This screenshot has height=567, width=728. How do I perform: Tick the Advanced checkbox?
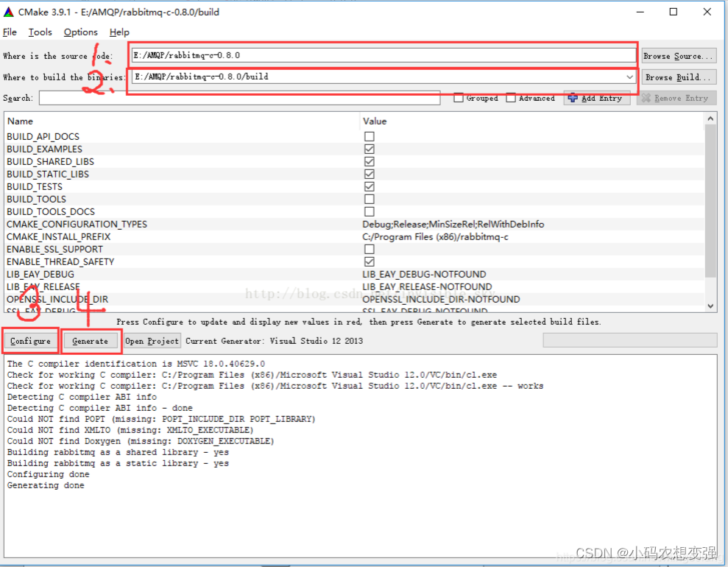[x=511, y=98]
